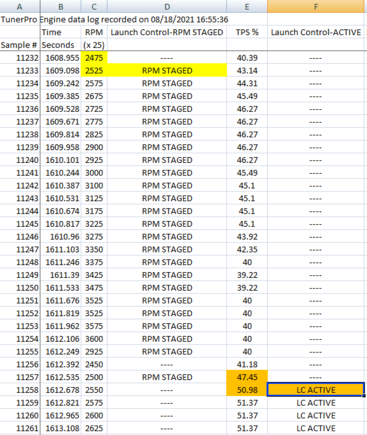367x435 pixels.
Task: Click the Sample # header cell
Action: (x=20, y=45)
